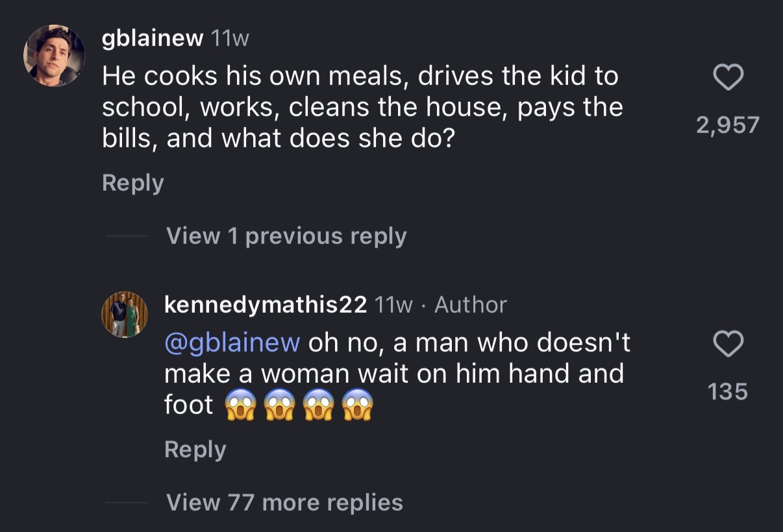Reply to kennedymathis22's comment
The image size is (783, 532).
[195, 449]
